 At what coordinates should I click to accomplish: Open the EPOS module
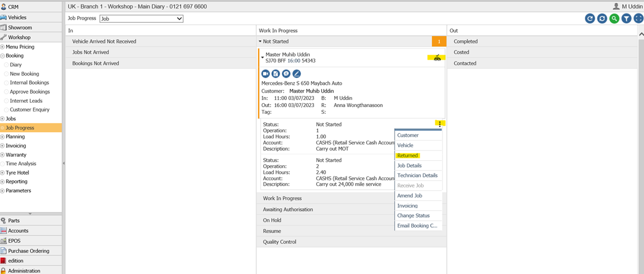pyautogui.click(x=31, y=241)
